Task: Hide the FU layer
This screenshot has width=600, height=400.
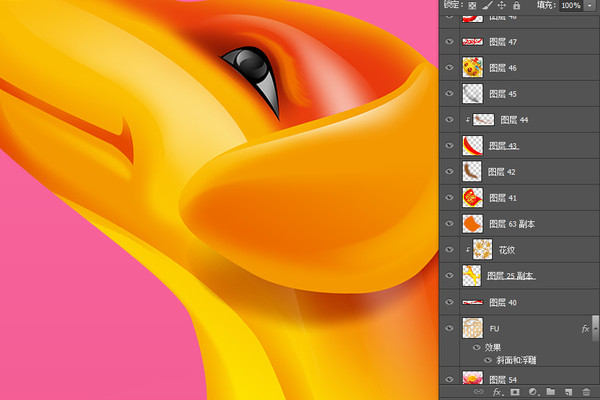Action: point(449,328)
